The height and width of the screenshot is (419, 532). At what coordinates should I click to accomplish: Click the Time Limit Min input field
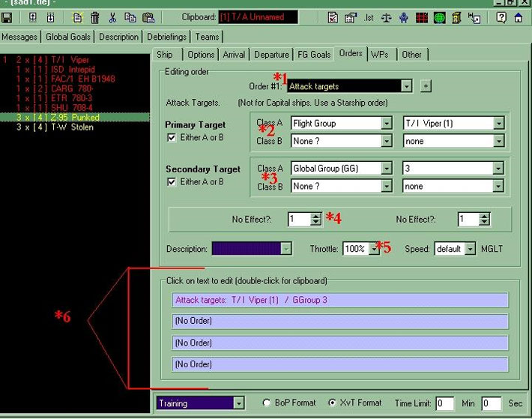coord(445,403)
